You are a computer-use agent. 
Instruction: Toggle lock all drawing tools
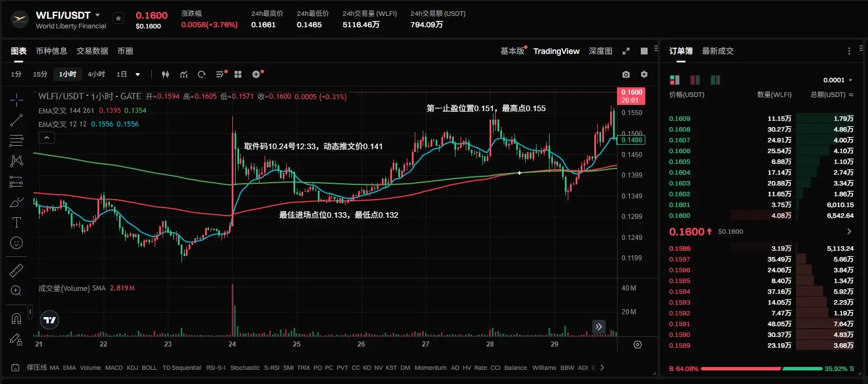click(16, 339)
